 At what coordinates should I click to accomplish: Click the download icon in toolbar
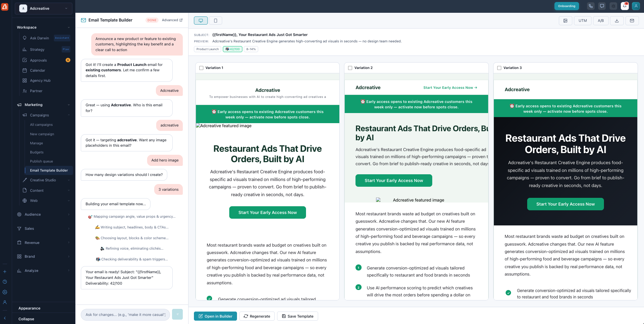[x=617, y=21]
